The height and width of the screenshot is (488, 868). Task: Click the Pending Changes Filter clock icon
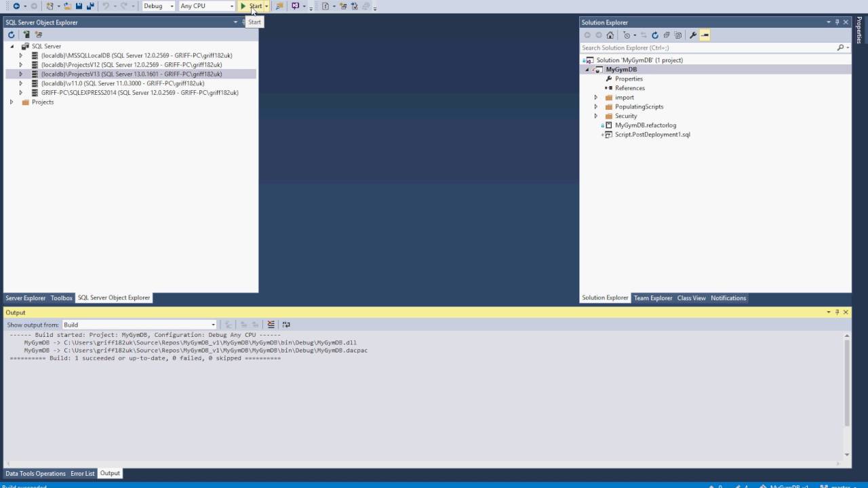(x=627, y=35)
